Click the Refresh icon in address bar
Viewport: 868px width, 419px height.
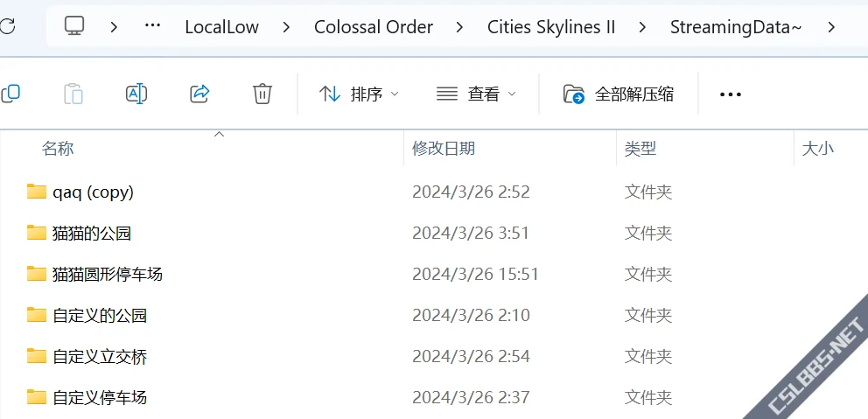(x=7, y=26)
